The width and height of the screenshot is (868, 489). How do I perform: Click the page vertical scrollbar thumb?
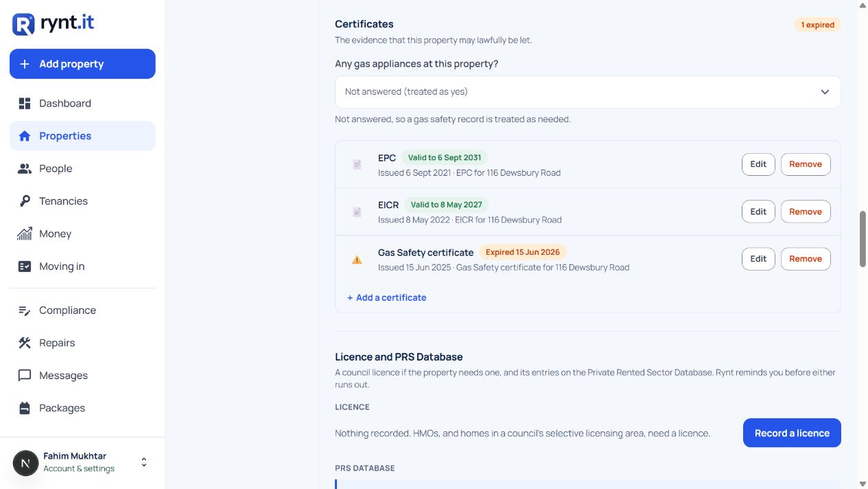pos(863,239)
